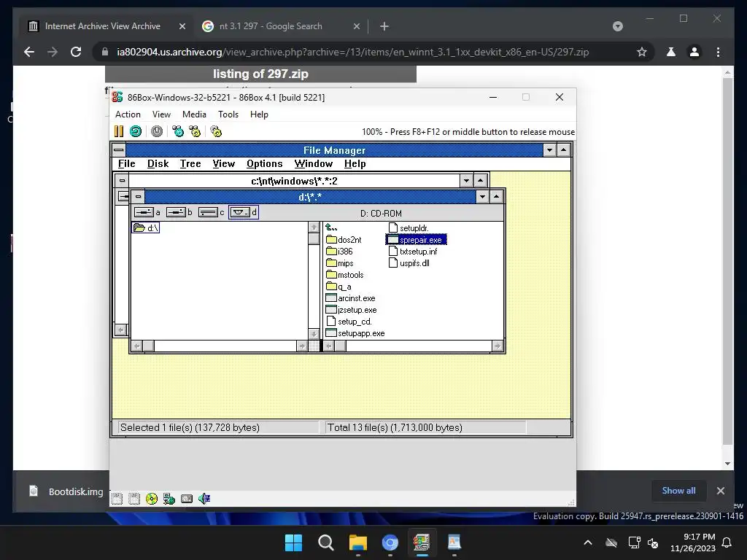This screenshot has width=747, height=560.
Task: Select uspifs.dll file
Action: click(409, 263)
